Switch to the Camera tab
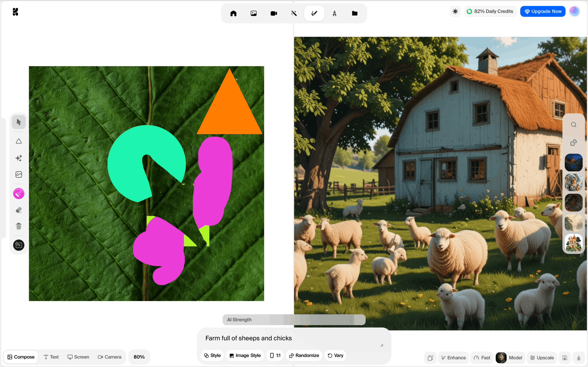 pos(109,357)
